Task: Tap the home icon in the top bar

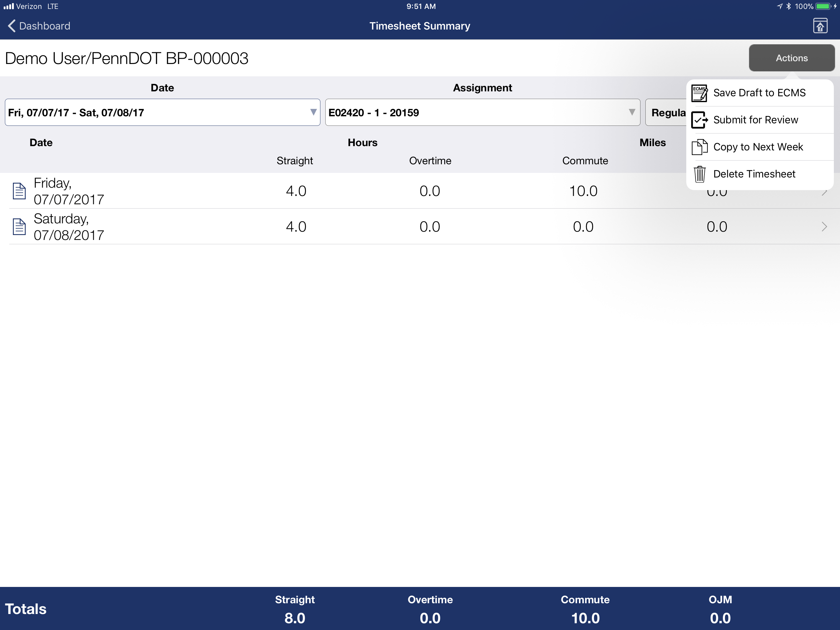Action: tap(820, 26)
